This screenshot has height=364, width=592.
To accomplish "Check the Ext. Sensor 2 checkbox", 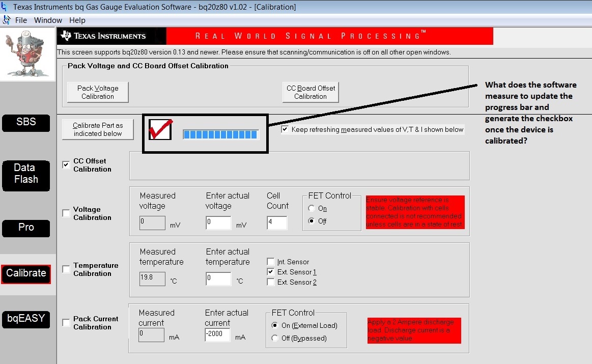I will (270, 282).
